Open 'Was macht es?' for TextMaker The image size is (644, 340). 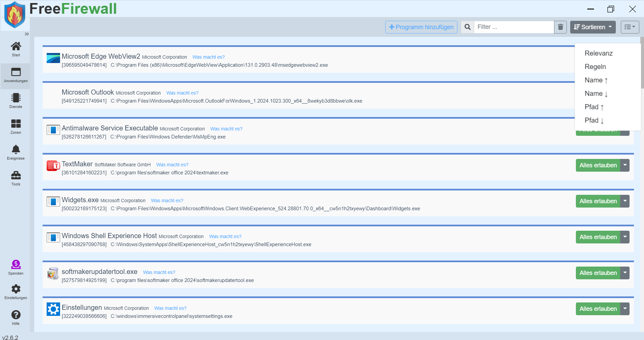(x=172, y=165)
